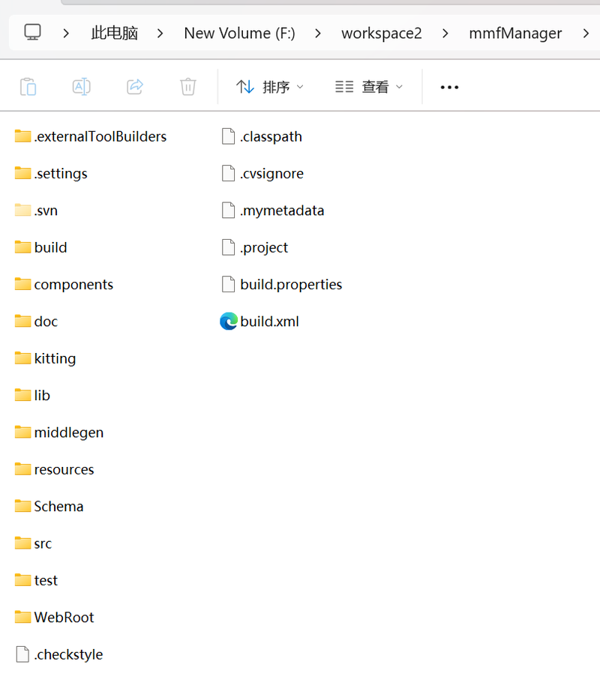Click the Share icon in toolbar
Image resolution: width=600 pixels, height=700 pixels.
pyautogui.click(x=135, y=87)
